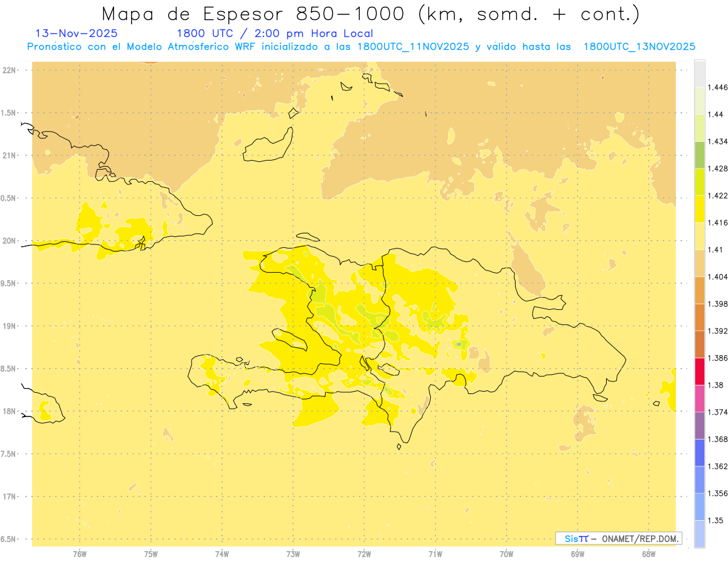
Task: Click the legend value "1.434"
Action: pyautogui.click(x=718, y=141)
